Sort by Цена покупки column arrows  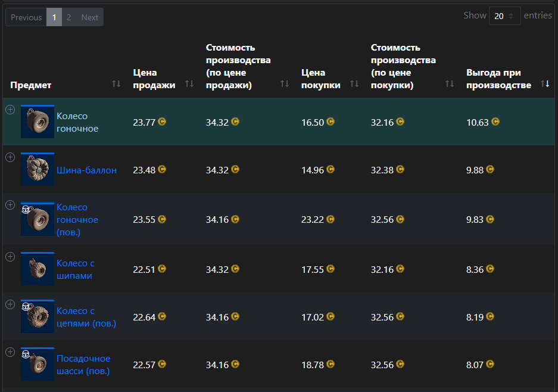[354, 84]
